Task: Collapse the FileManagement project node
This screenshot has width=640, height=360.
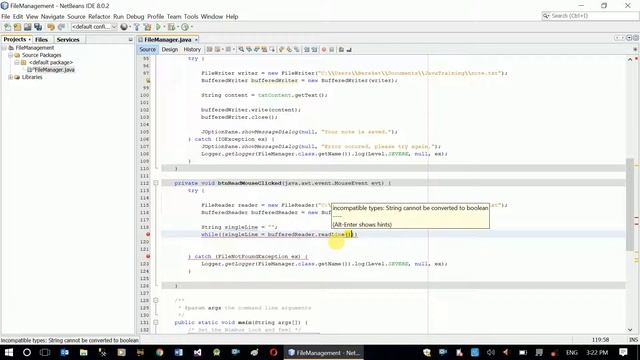Action: tap(4, 48)
